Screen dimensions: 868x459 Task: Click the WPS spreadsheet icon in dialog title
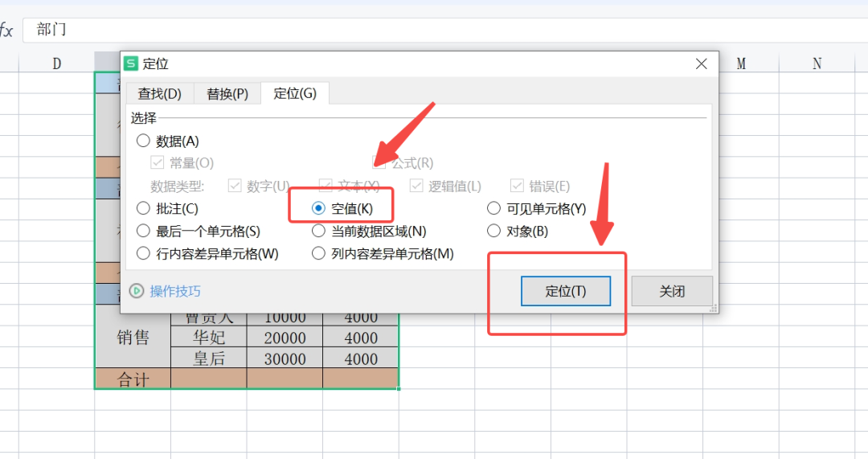point(131,64)
